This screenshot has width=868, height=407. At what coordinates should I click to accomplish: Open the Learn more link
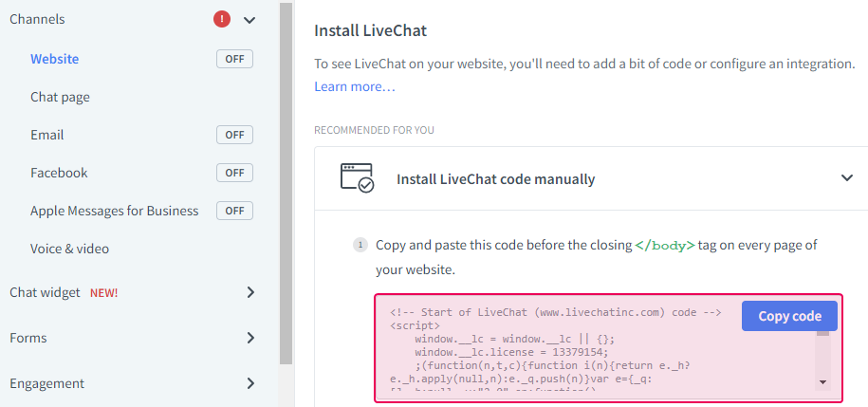354,86
